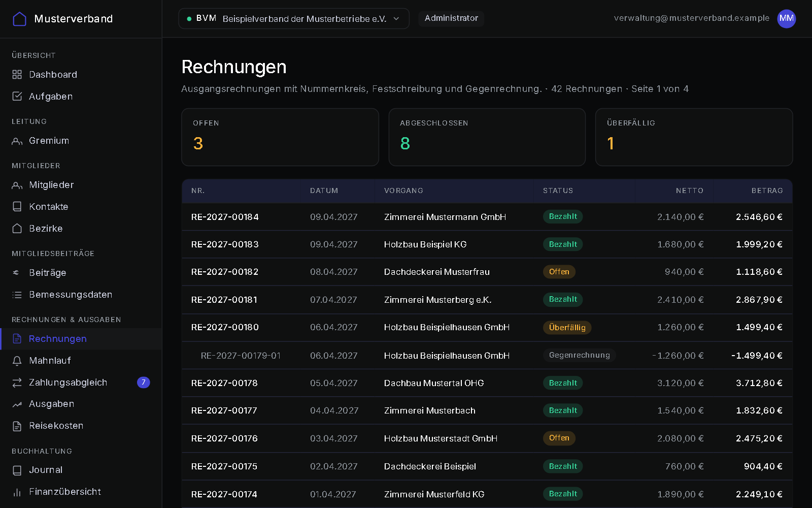Go to Reisekosten
Screen dimensions: 812x508
(81, 426)
